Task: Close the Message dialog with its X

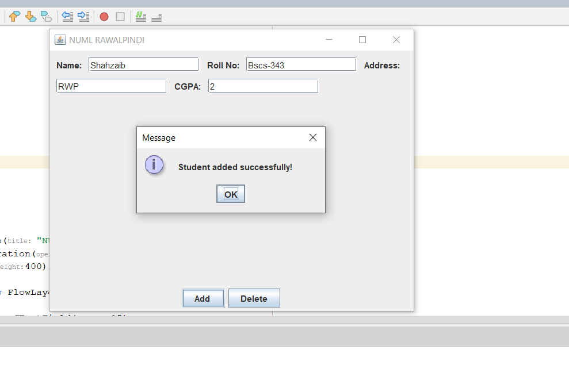Action: (313, 137)
